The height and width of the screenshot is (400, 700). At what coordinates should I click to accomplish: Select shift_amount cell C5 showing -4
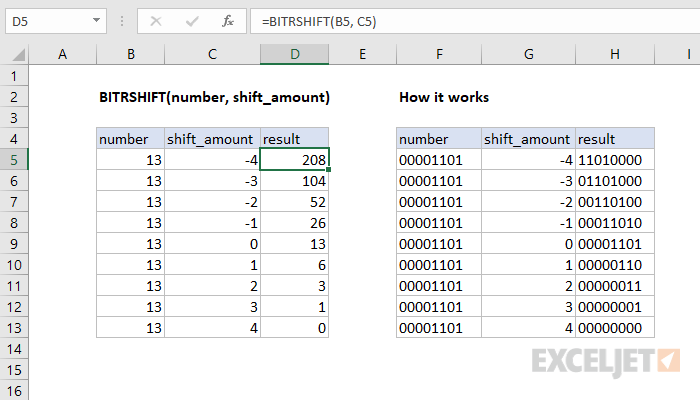(212, 160)
